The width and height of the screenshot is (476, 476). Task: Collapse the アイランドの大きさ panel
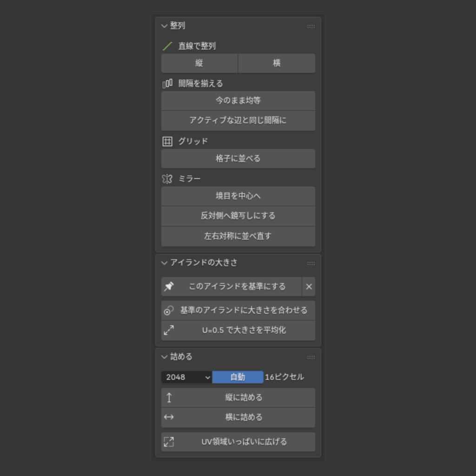click(x=164, y=263)
